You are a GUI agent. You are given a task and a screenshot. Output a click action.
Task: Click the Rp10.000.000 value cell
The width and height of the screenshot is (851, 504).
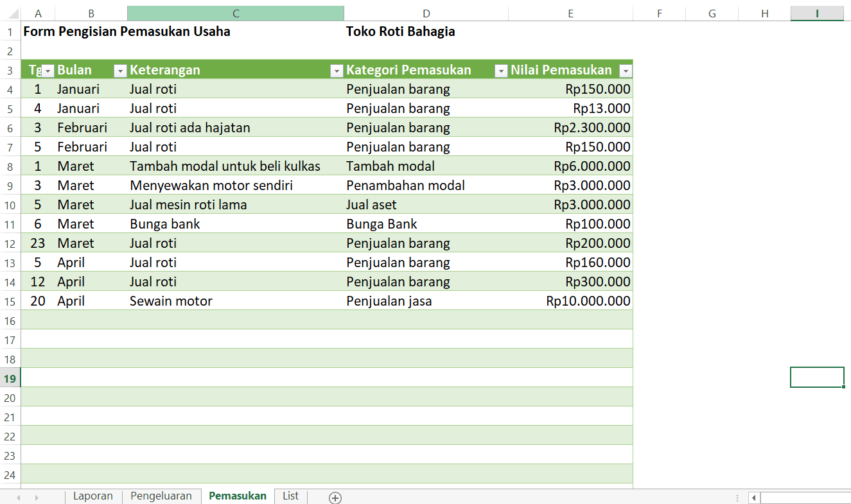(x=570, y=301)
